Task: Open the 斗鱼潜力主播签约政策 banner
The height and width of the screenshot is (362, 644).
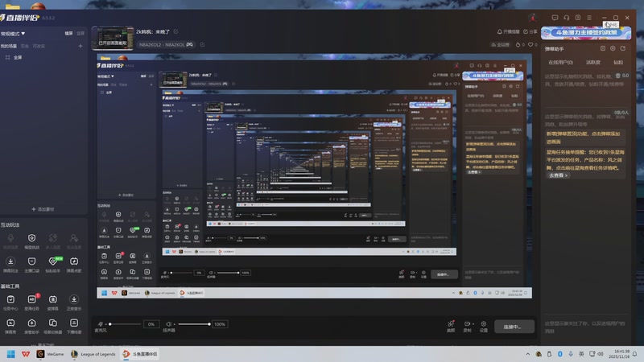Action: (x=586, y=32)
